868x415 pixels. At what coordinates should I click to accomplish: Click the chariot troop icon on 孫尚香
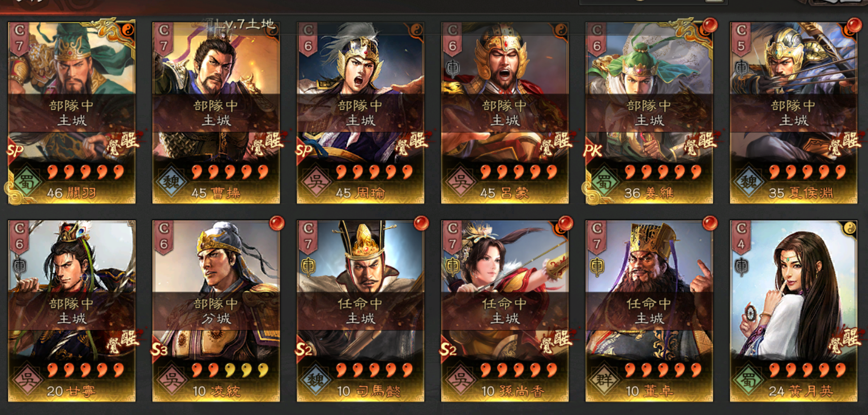pos(452,266)
